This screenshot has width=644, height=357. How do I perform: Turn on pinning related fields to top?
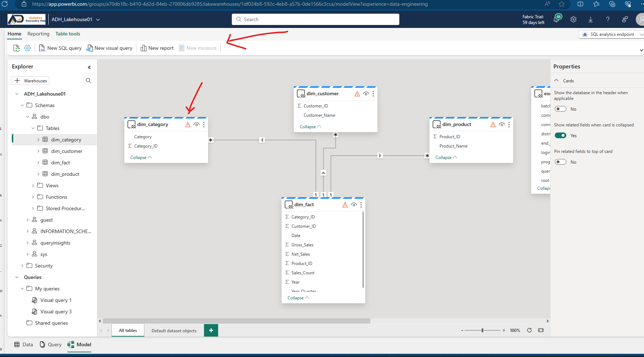(x=560, y=161)
